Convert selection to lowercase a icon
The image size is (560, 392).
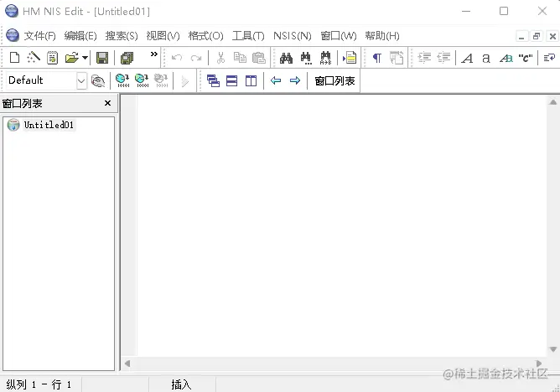(485, 58)
